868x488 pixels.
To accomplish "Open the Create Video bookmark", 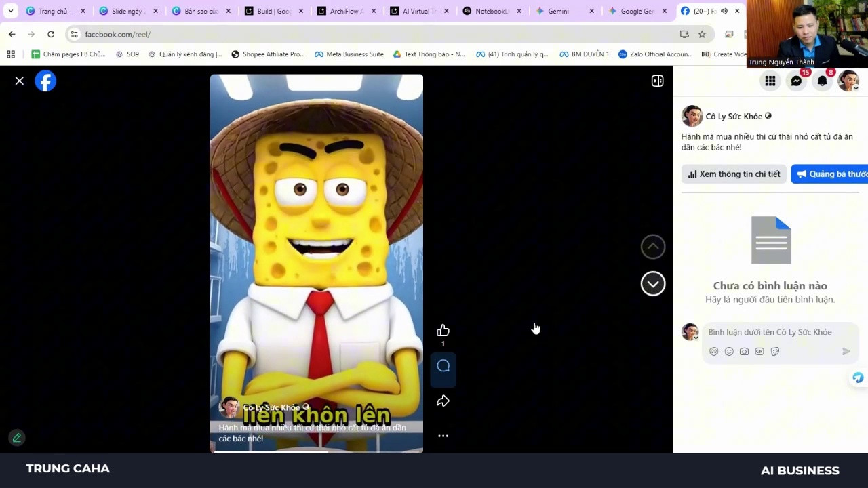I will 724,54.
